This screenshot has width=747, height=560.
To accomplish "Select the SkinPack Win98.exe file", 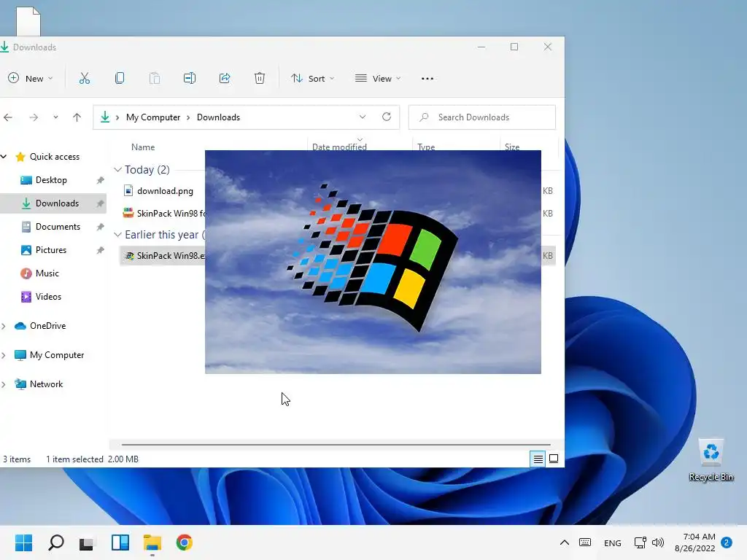I will point(164,256).
